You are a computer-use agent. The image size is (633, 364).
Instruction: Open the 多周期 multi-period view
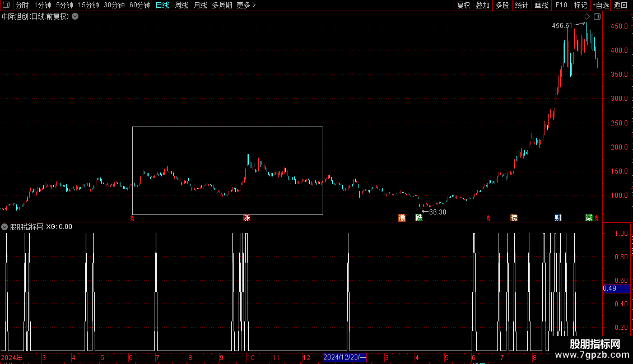click(x=222, y=5)
